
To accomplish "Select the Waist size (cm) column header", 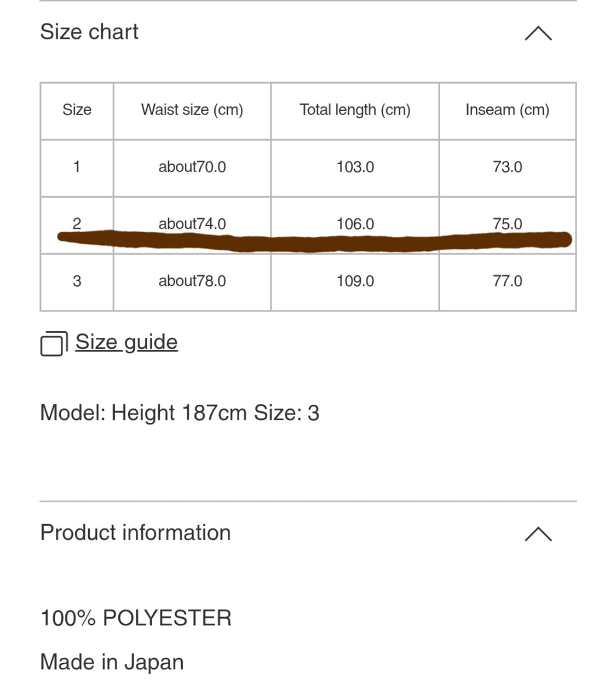I will tap(192, 110).
